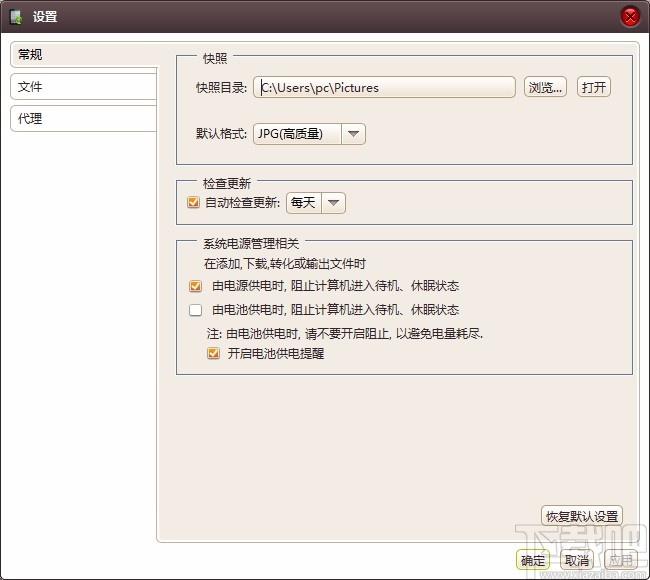Close the 设置 dialog with red X
650x580 pixels.
630,17
